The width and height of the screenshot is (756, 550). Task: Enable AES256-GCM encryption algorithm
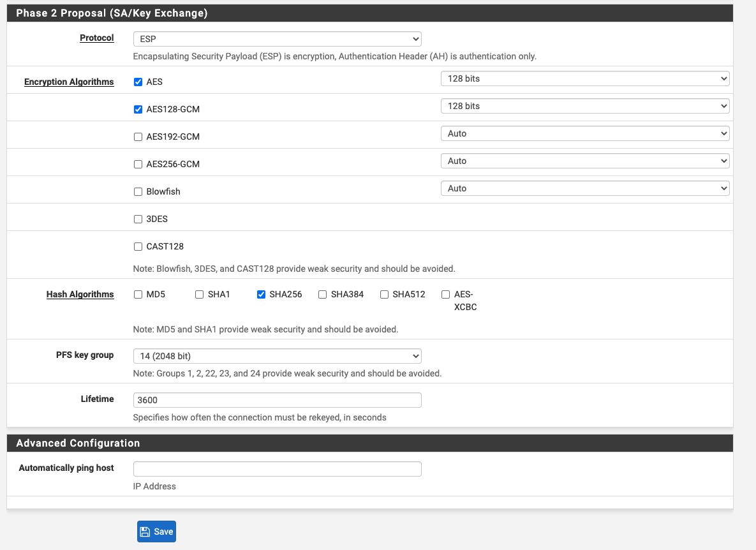(x=138, y=165)
